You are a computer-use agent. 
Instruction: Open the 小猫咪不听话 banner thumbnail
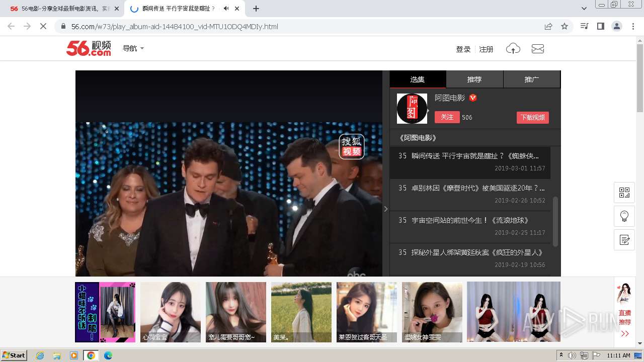tap(105, 312)
